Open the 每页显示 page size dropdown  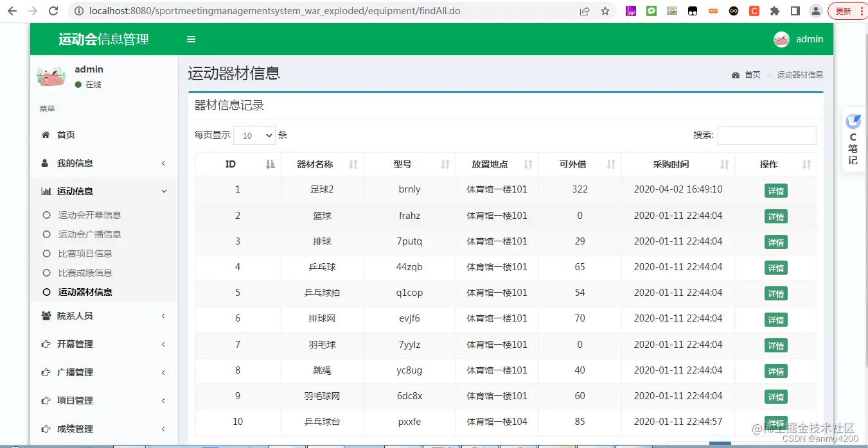point(254,135)
